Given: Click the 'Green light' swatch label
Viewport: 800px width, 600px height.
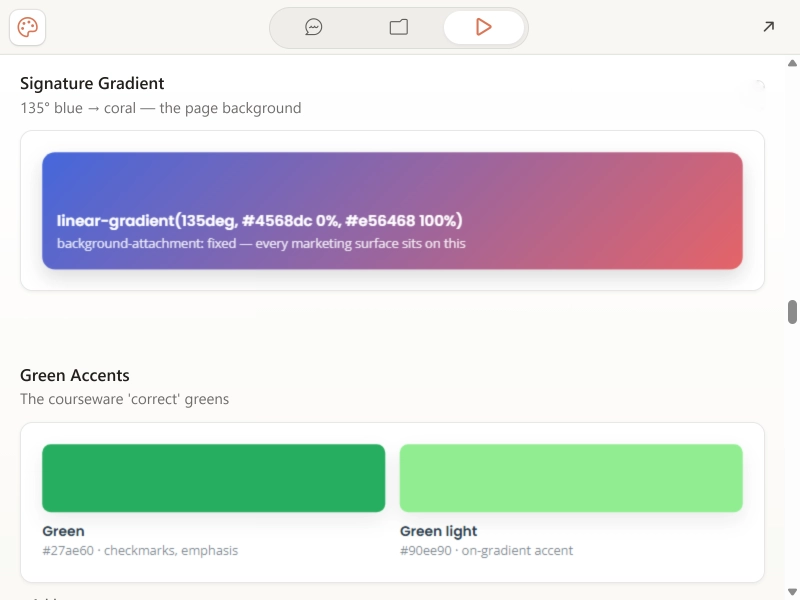Looking at the screenshot, I should point(439,531).
